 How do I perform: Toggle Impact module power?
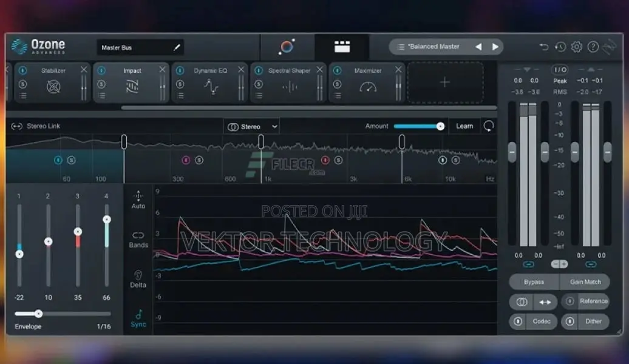point(101,70)
